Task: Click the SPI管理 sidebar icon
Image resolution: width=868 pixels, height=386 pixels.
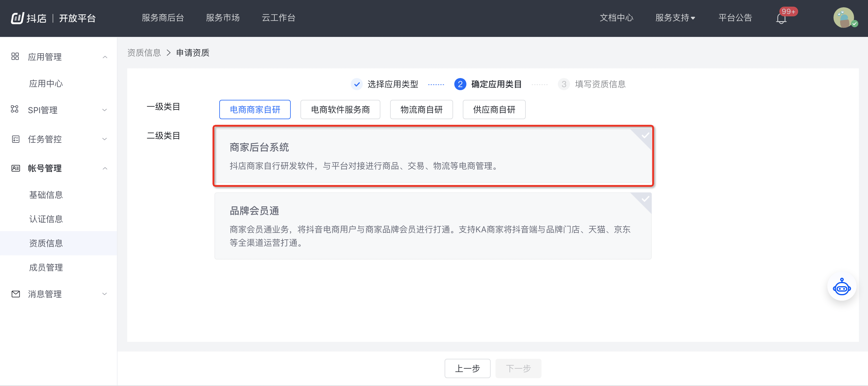Action: (15, 110)
